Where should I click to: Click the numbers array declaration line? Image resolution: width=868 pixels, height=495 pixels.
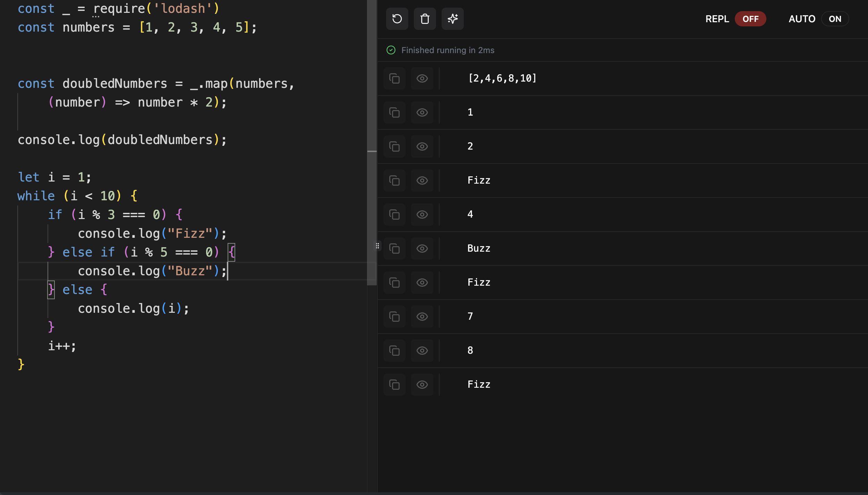coord(137,27)
